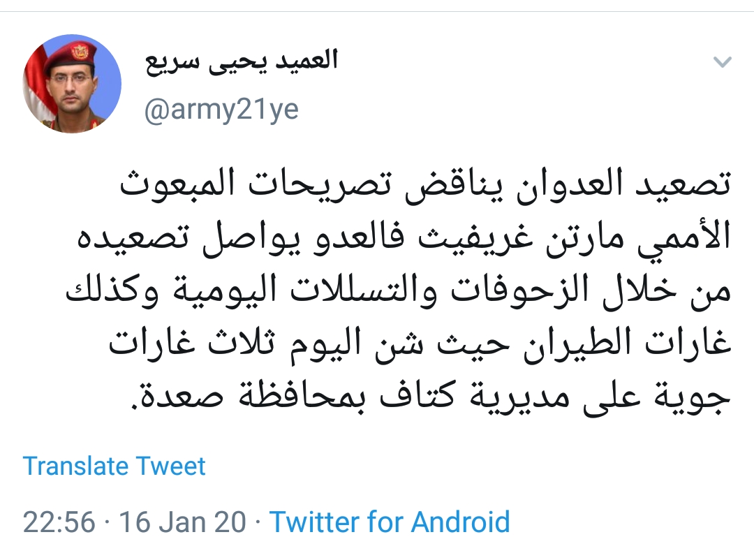Click the Translate Tweet link
This screenshot has height=560, width=754.
point(114,466)
